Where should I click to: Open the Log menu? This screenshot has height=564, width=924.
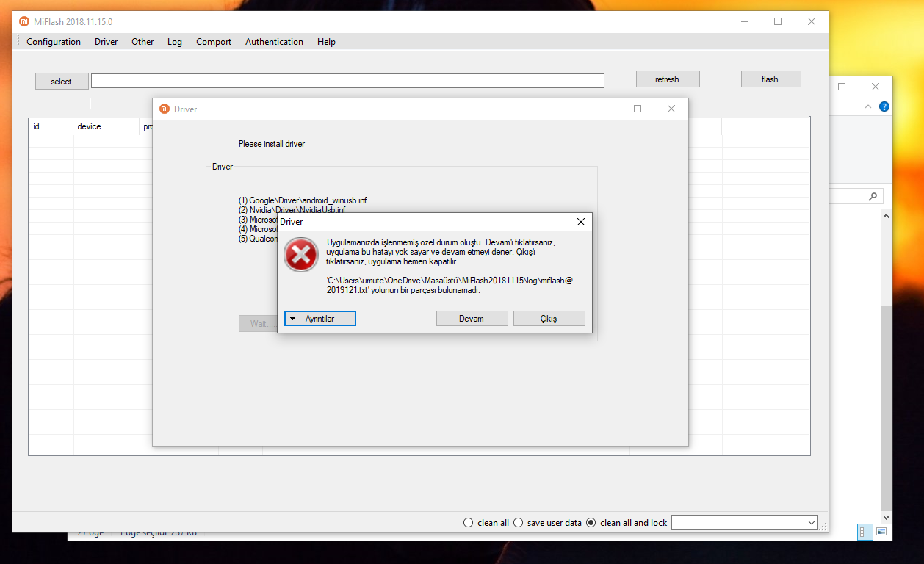(x=175, y=42)
